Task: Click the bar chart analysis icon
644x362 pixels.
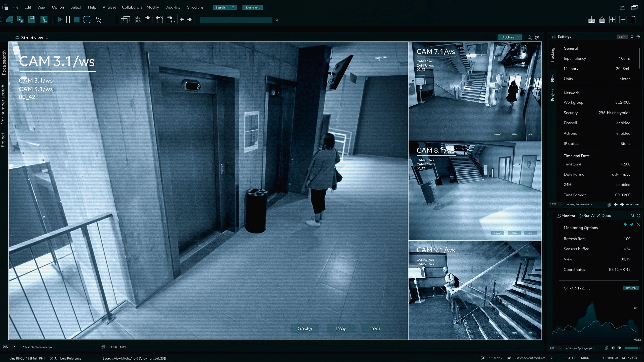Action: [44, 20]
